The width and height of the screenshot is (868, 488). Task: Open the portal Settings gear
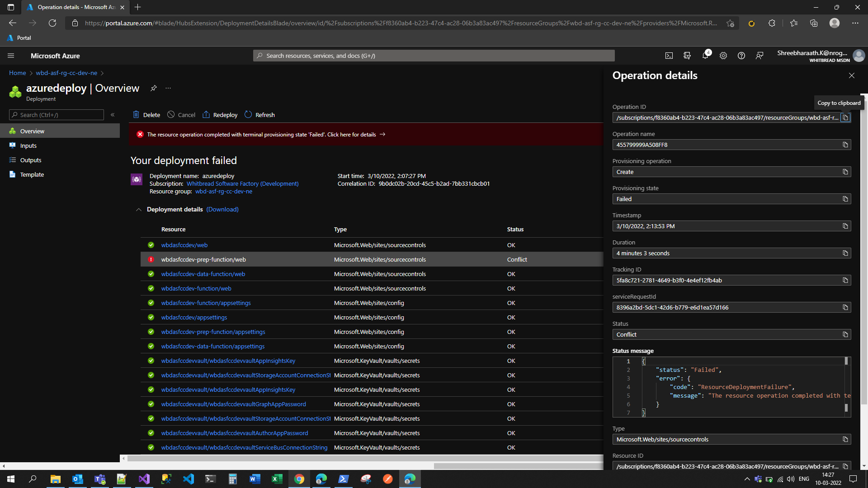723,56
